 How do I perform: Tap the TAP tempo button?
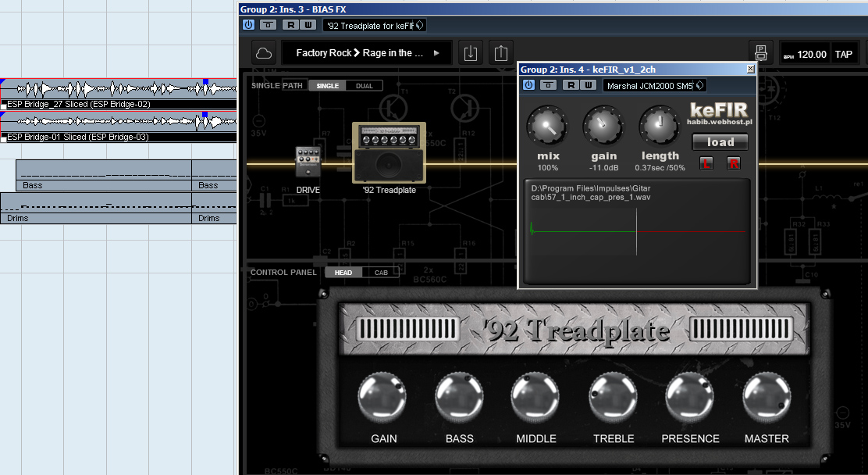844,55
